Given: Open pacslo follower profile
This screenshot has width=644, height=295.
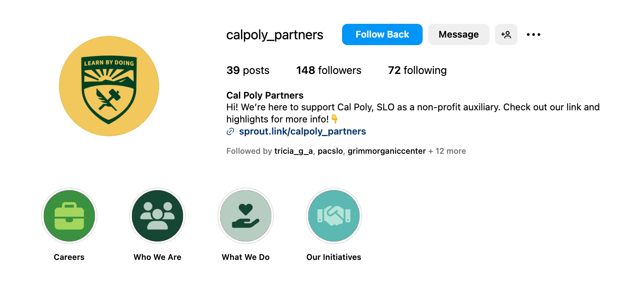Looking at the screenshot, I should [330, 151].
